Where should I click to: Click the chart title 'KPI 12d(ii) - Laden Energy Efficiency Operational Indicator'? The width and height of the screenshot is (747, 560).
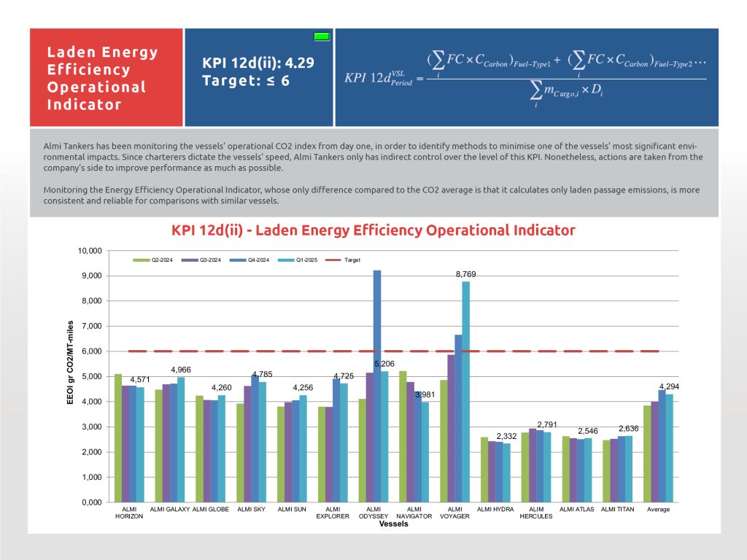(373, 230)
